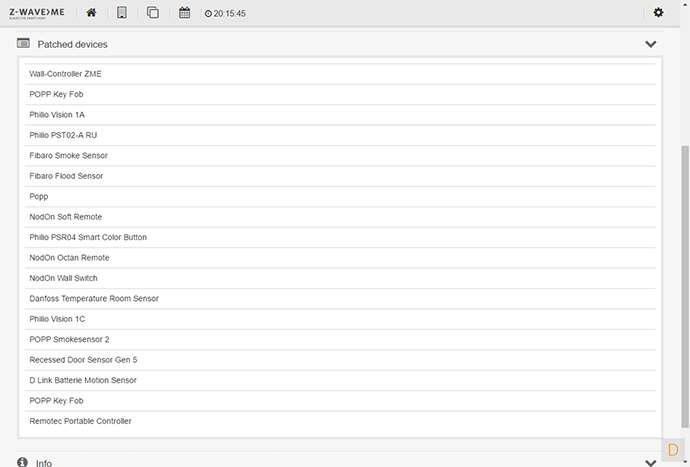Expand the Info section chevron

[650, 463]
